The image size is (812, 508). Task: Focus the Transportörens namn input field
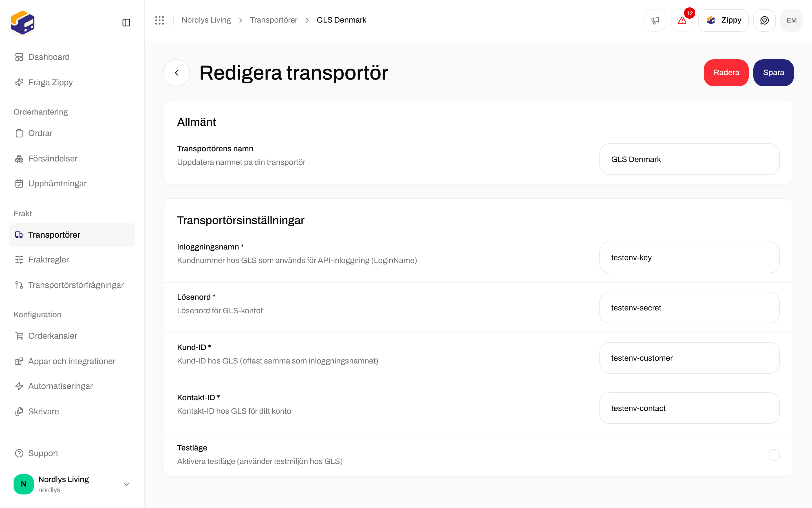tap(689, 159)
